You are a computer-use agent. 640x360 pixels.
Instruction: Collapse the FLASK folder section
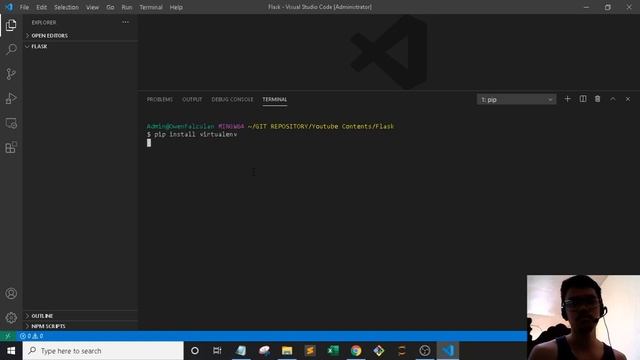coord(80,47)
